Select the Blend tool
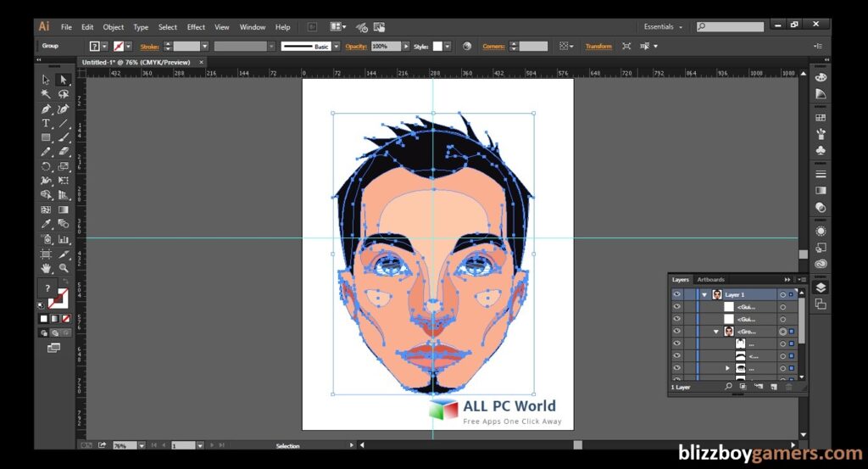 coord(63,224)
